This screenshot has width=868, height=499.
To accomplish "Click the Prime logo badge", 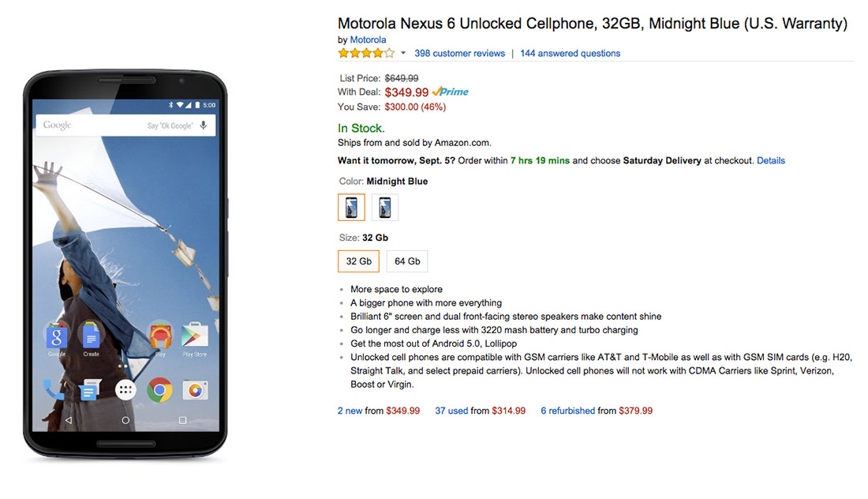I will click(x=451, y=92).
